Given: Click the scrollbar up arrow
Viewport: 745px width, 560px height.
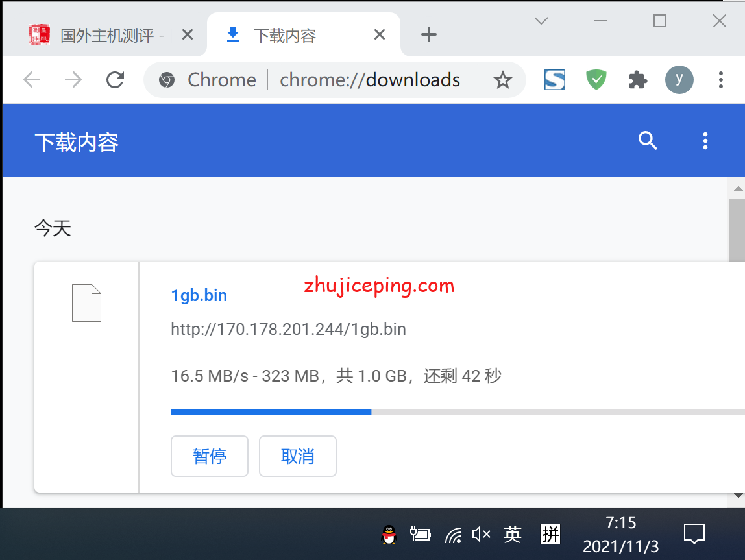Looking at the screenshot, I should coord(738,189).
